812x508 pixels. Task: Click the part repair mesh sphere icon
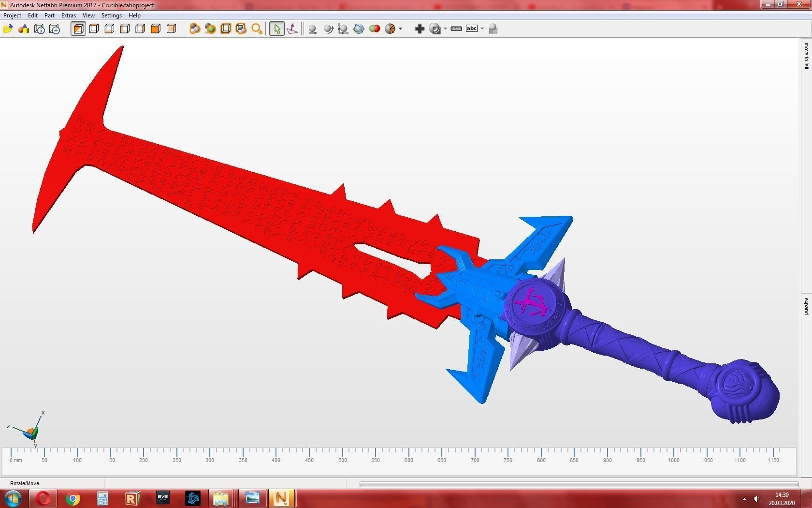pyautogui.click(x=390, y=29)
